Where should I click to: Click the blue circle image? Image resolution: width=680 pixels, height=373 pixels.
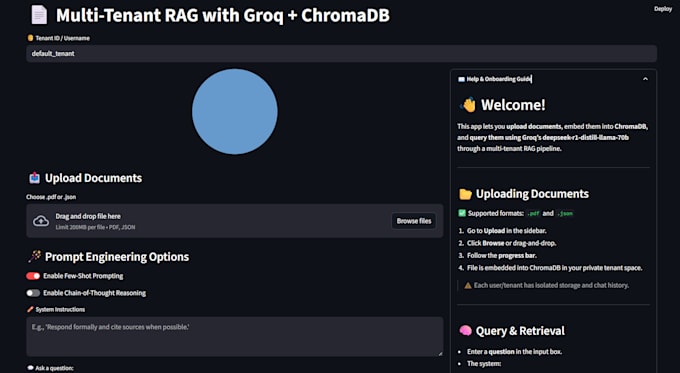pyautogui.click(x=235, y=111)
